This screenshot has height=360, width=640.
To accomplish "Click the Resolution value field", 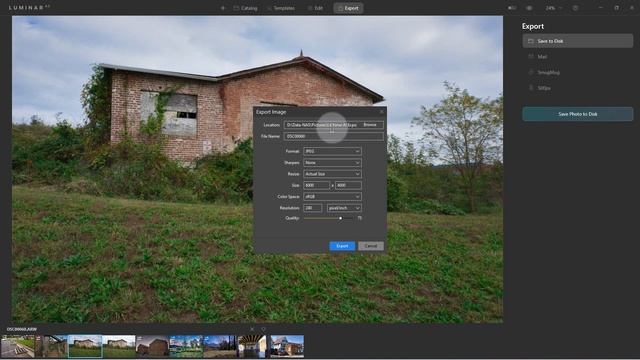I will point(313,208).
